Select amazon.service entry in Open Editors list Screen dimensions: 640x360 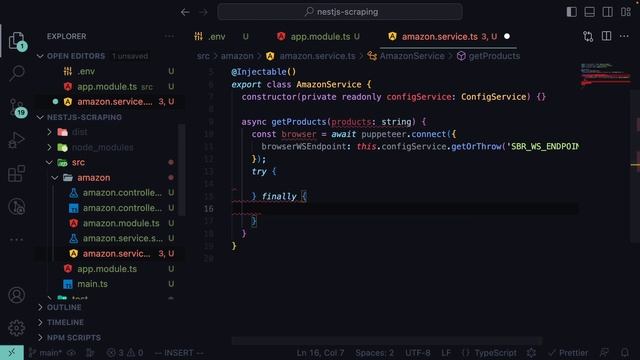tap(114, 102)
